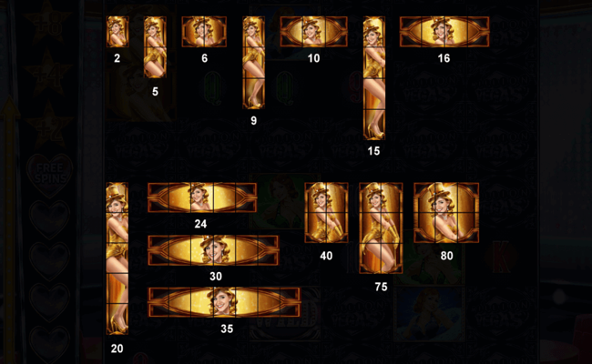This screenshot has width=592, height=364.
Task: Click the two-wide lady symbol paying 6
Action: coord(204,32)
